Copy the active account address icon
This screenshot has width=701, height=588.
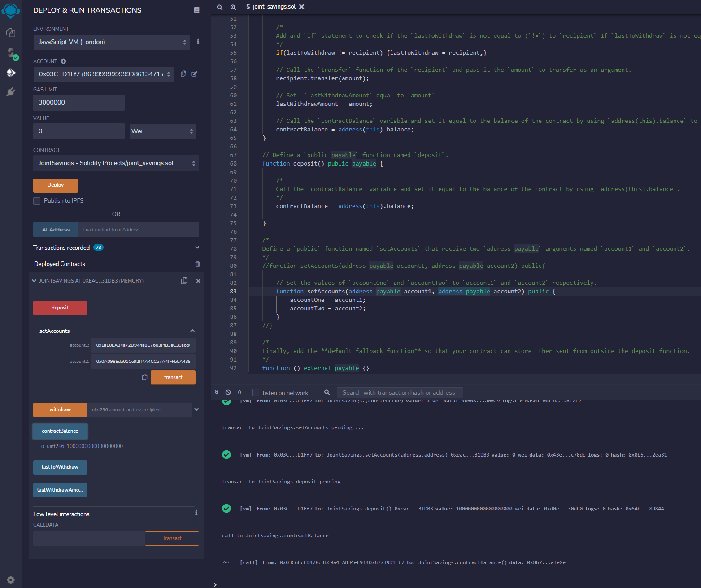click(x=183, y=74)
